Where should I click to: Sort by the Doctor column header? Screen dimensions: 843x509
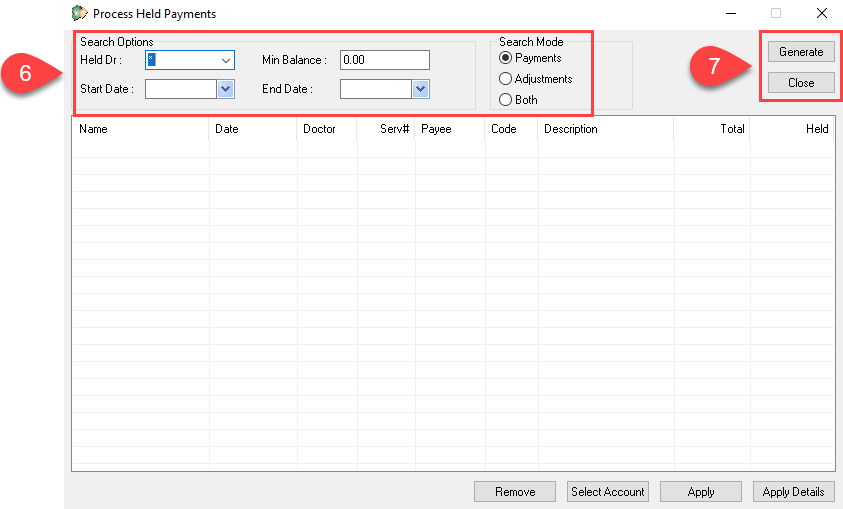(326, 129)
